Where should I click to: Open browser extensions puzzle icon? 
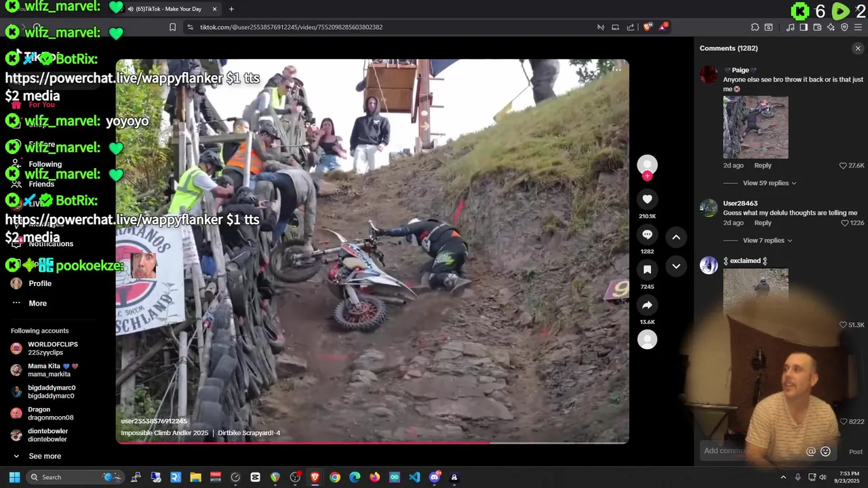755,27
